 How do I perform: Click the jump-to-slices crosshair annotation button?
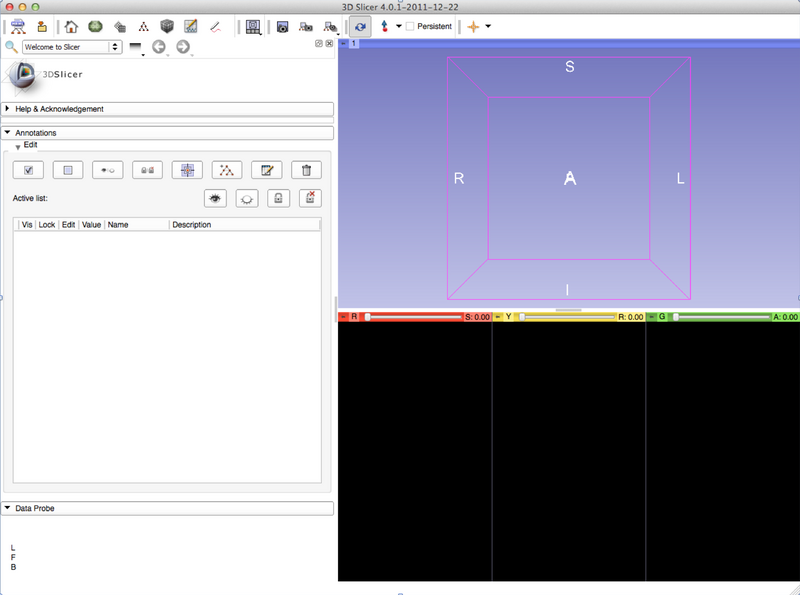(x=187, y=170)
